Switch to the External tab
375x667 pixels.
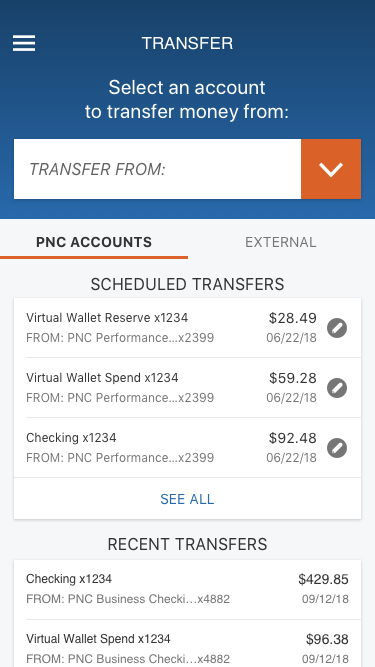(x=281, y=242)
